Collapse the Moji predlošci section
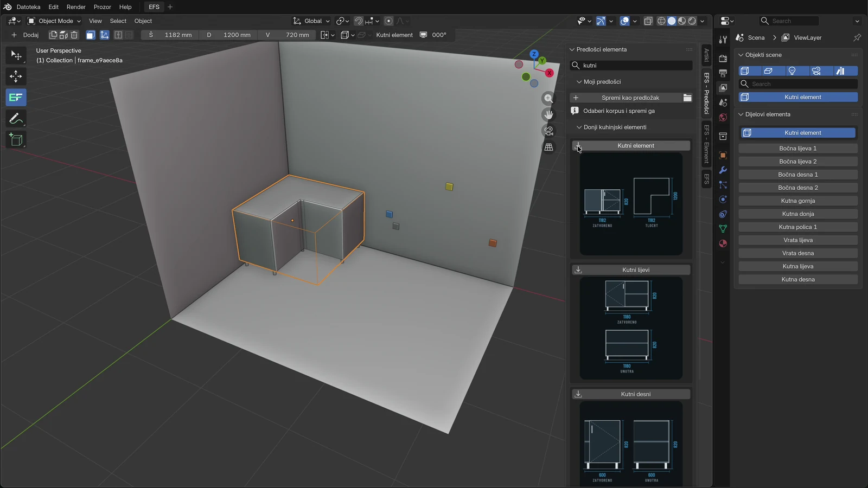This screenshot has height=488, width=868. pos(579,82)
